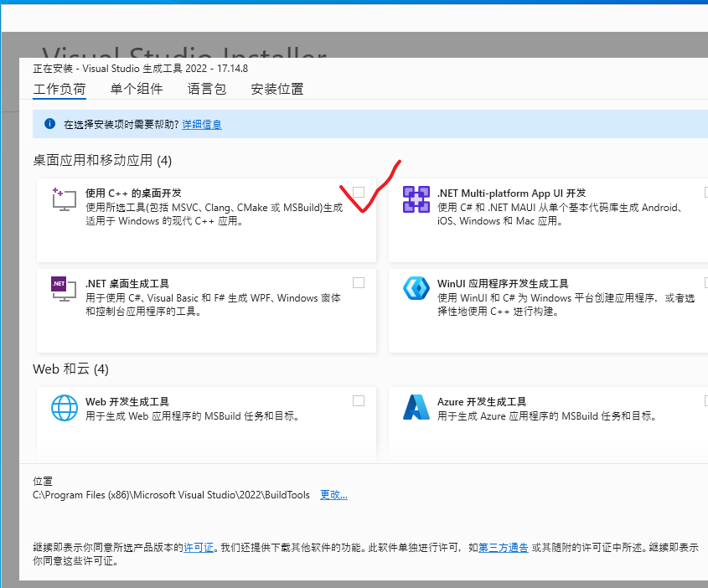Open the 详细信息 help link
The height and width of the screenshot is (588, 708).
click(202, 125)
